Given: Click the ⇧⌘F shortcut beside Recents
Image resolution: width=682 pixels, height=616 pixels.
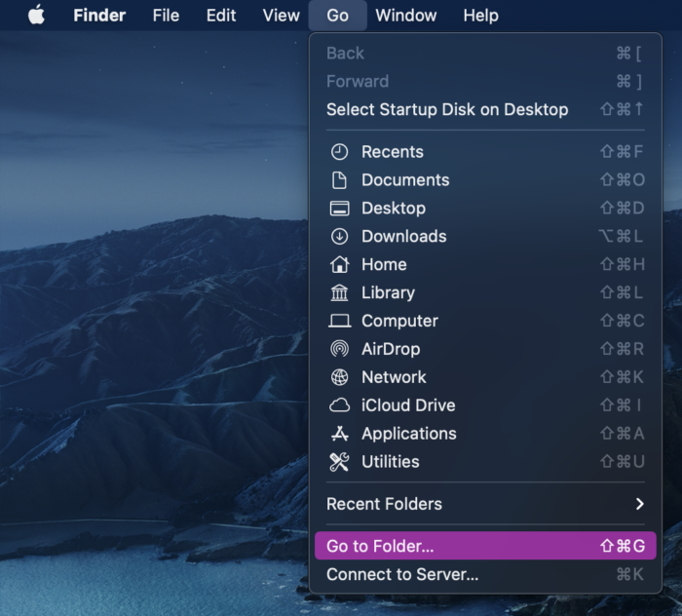Looking at the screenshot, I should click(x=622, y=152).
